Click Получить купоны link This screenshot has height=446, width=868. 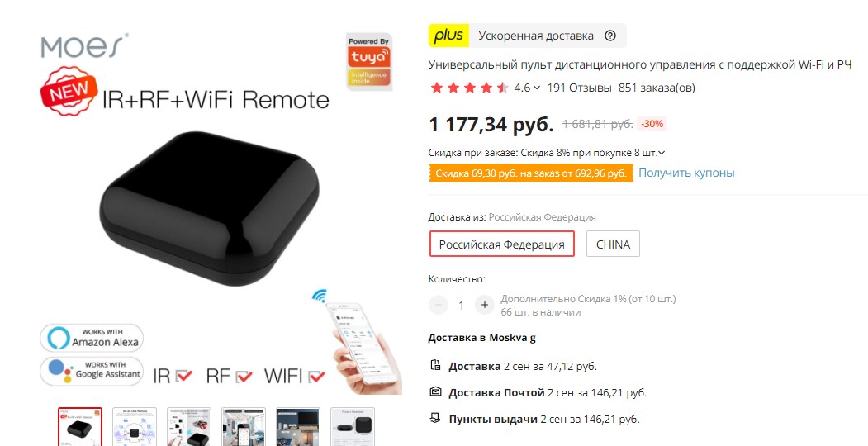pyautogui.click(x=686, y=173)
